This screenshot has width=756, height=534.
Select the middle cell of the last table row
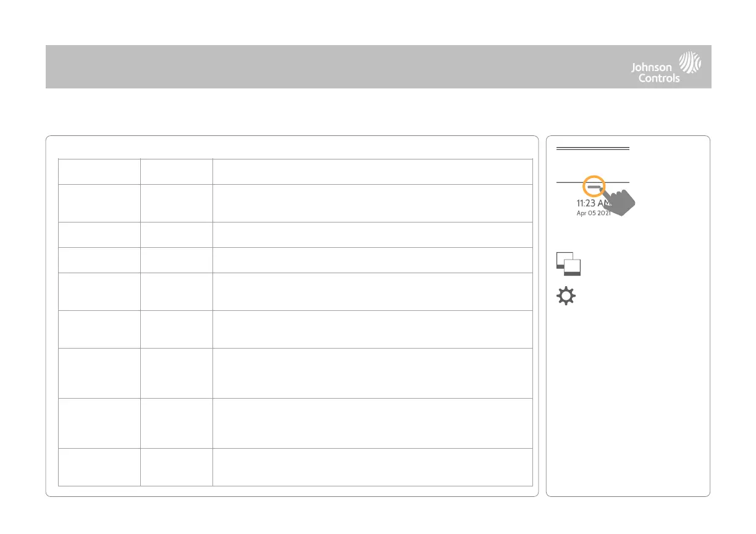coord(176,467)
